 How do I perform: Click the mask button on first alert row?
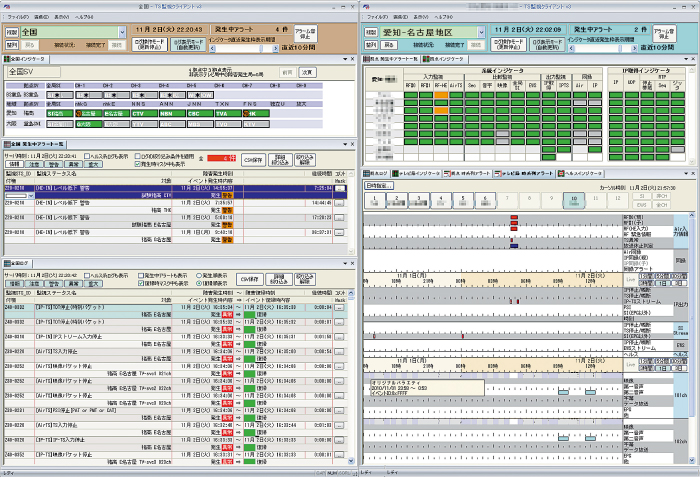pyautogui.click(x=340, y=187)
